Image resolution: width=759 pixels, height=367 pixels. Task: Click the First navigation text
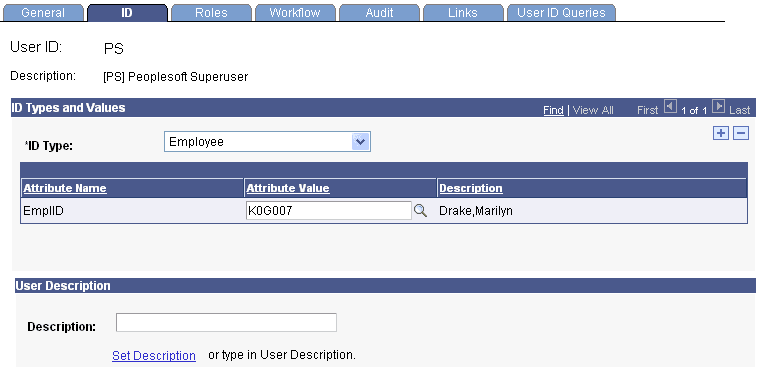[x=648, y=110]
